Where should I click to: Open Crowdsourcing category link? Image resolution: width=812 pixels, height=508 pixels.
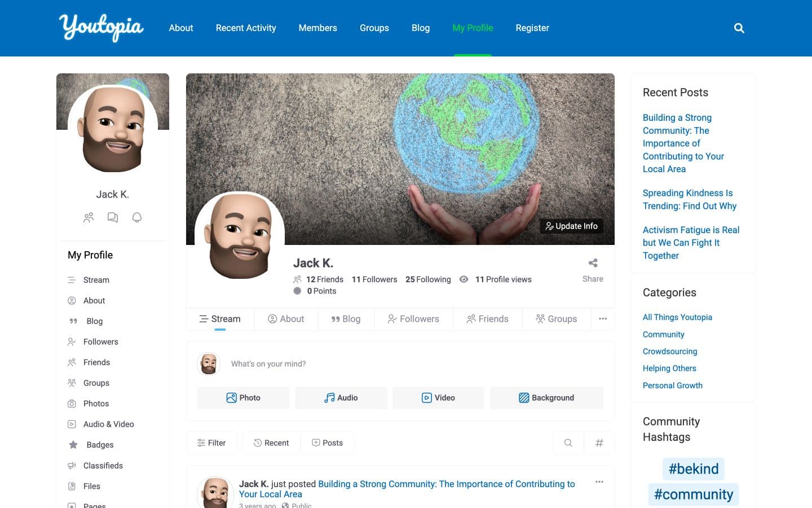[670, 351]
